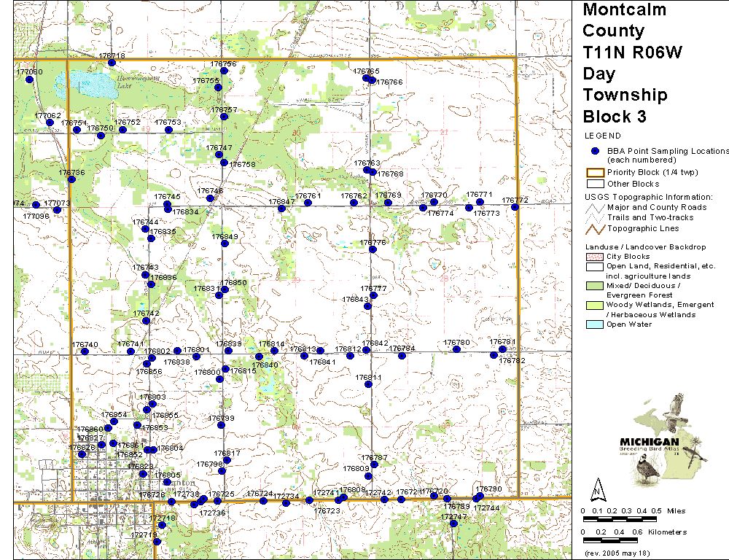Select sampling point 177060 marker
The image size is (729, 560).
point(30,79)
